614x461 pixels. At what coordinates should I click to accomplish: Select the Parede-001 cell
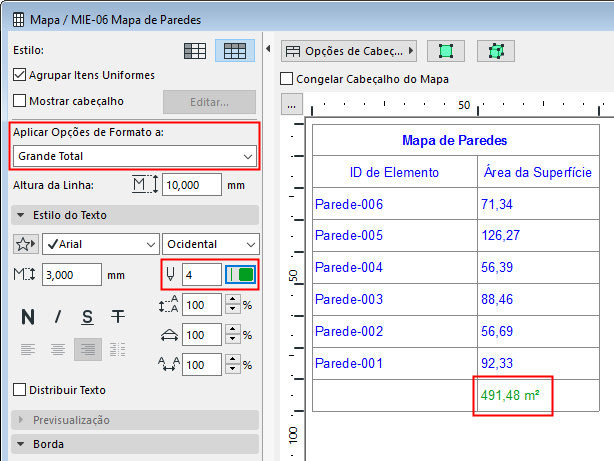point(395,363)
